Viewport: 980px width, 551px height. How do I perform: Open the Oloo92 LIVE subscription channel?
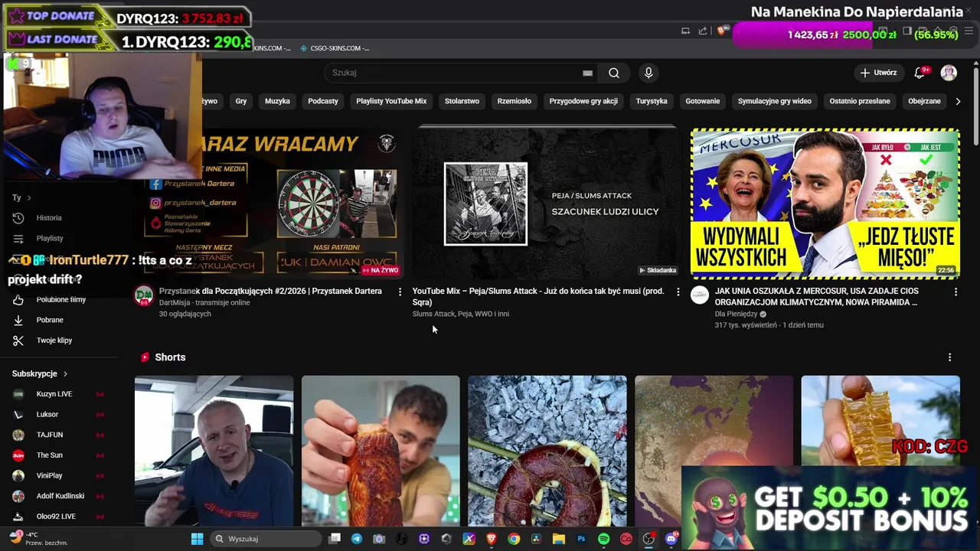pos(58,517)
